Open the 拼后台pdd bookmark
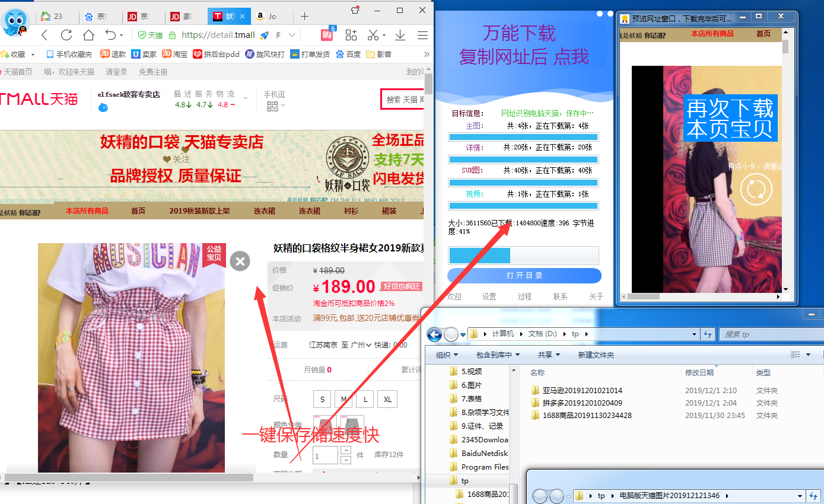The height and width of the screenshot is (504, 824). pyautogui.click(x=216, y=54)
